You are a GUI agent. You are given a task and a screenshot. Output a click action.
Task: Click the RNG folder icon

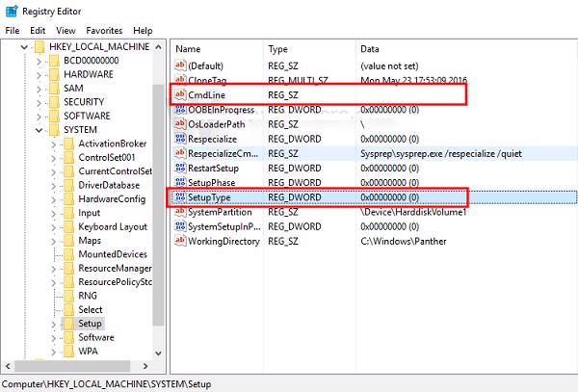69,296
